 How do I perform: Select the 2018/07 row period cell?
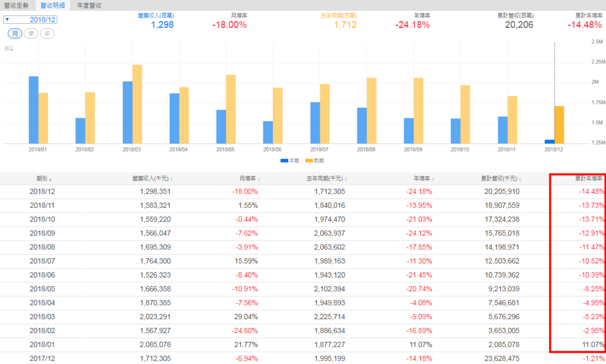[x=42, y=261]
